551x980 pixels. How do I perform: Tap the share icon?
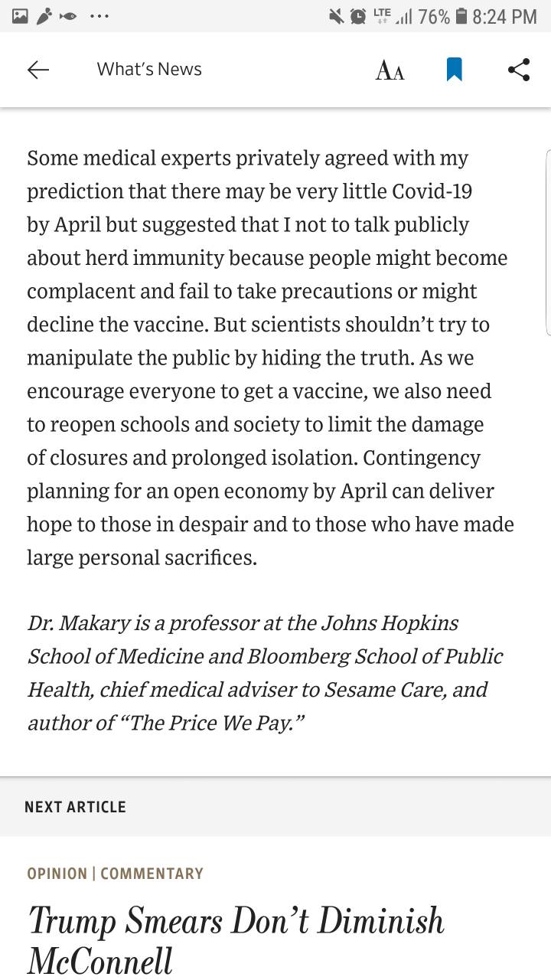(x=519, y=70)
